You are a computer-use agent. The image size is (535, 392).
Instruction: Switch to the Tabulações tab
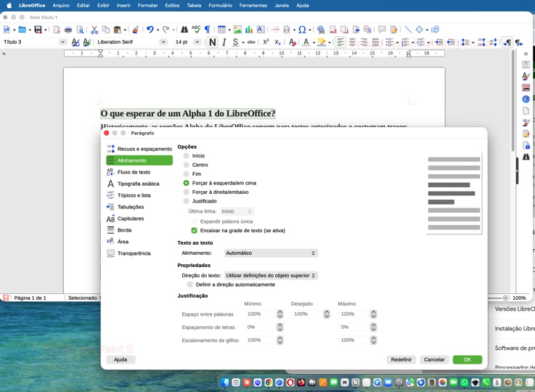(139, 207)
